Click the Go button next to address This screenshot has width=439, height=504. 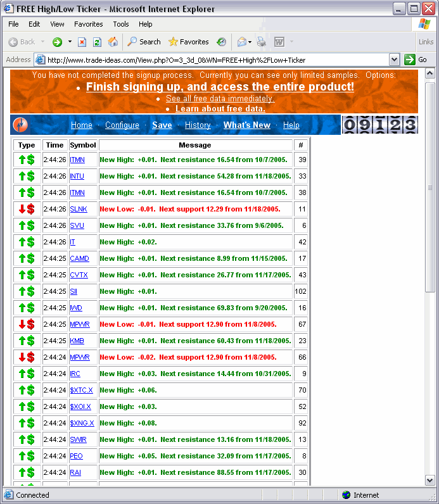click(416, 60)
